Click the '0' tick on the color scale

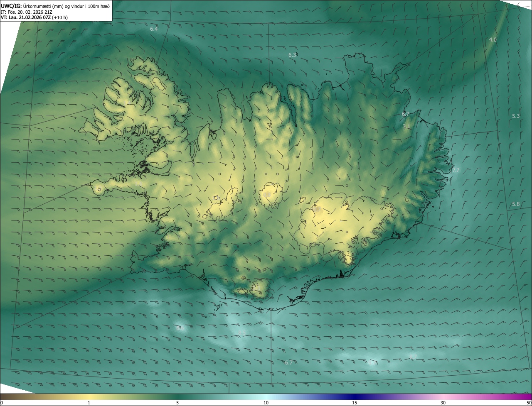point(1,403)
